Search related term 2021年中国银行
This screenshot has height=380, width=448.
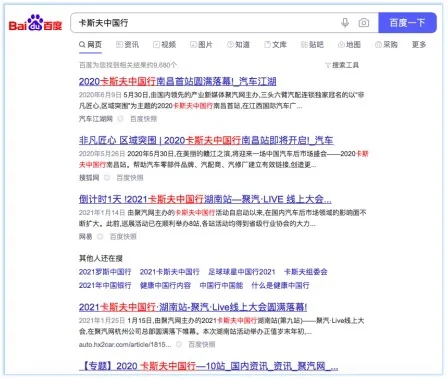[x=105, y=286]
